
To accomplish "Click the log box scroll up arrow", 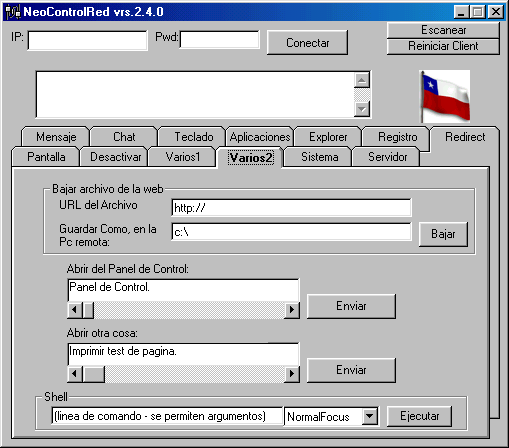I will pos(362,80).
